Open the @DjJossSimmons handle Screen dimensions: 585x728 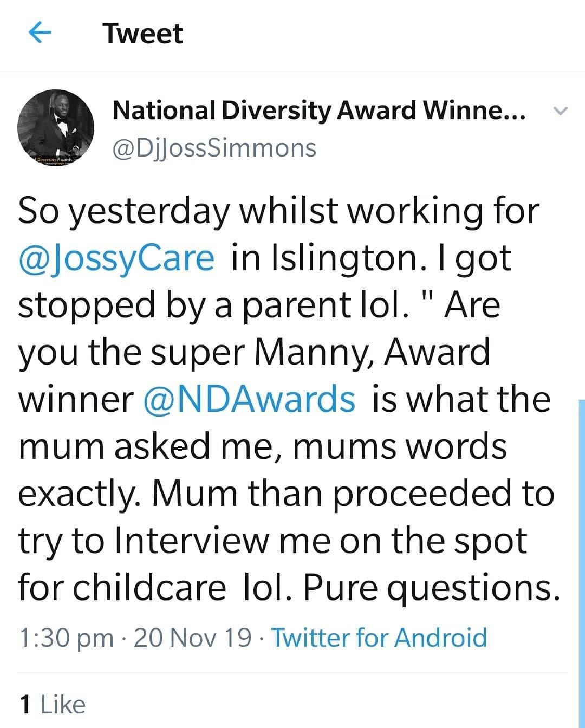click(x=214, y=148)
